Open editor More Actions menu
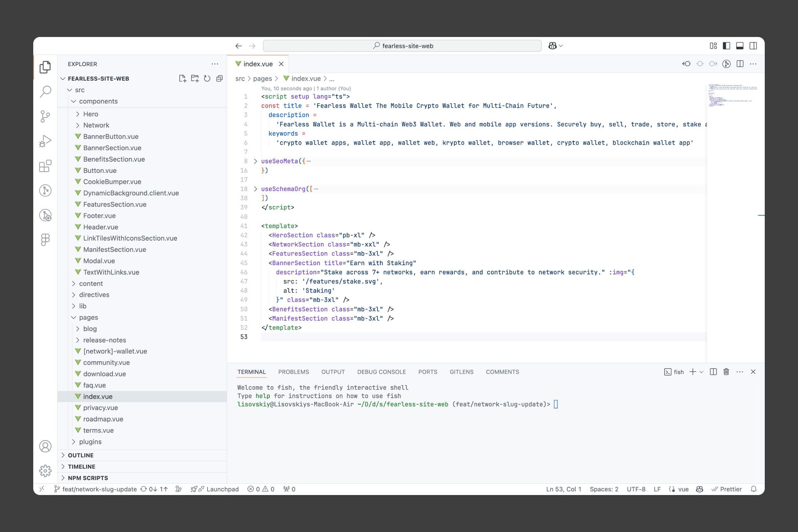The height and width of the screenshot is (532, 798). click(x=753, y=64)
